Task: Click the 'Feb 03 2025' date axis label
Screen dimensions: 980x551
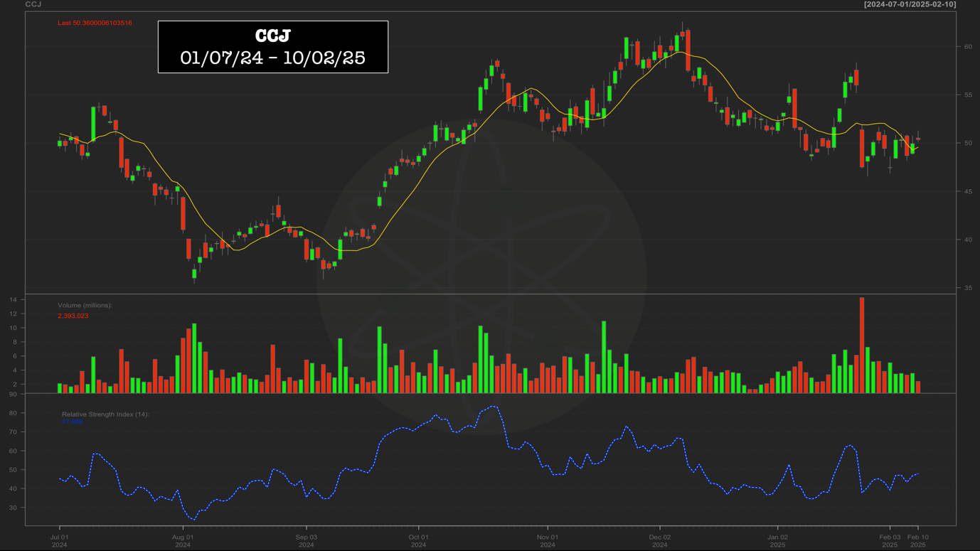Action: coord(890,541)
